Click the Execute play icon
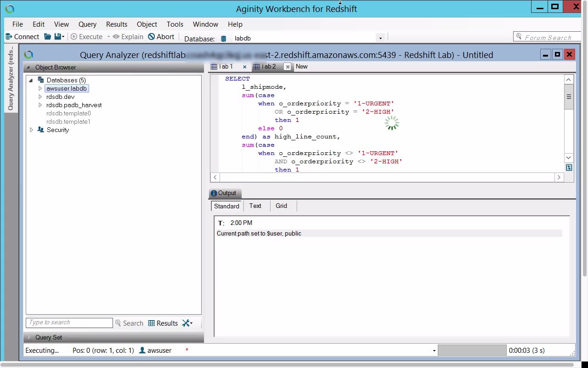The image size is (588, 368). pos(74,37)
